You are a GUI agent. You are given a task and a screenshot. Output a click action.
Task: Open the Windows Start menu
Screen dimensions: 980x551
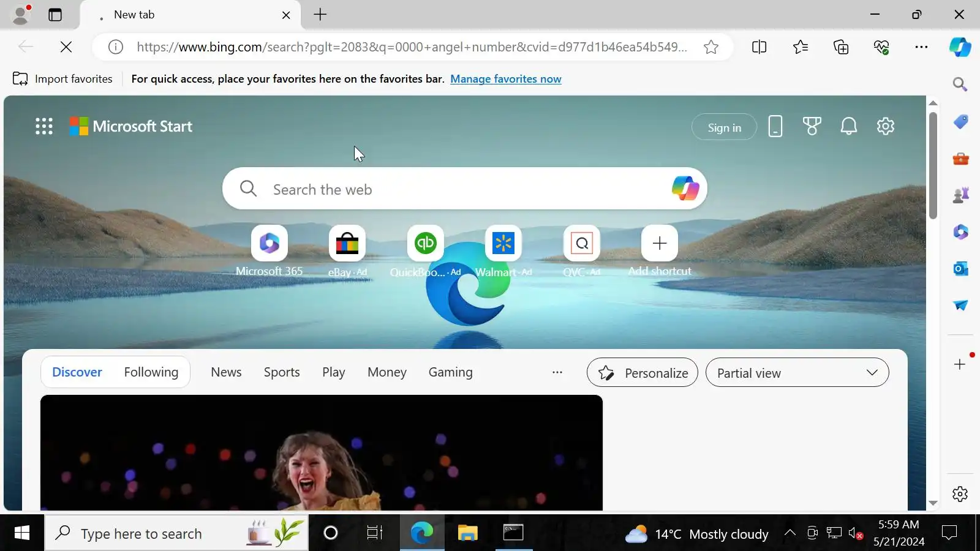coord(22,533)
